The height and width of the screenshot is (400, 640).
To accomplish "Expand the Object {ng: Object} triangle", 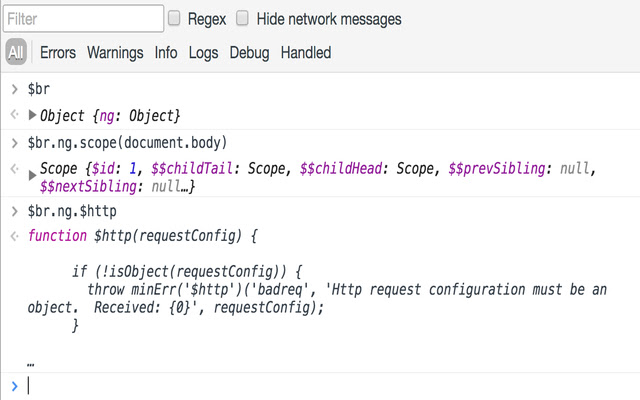I will pyautogui.click(x=33, y=115).
